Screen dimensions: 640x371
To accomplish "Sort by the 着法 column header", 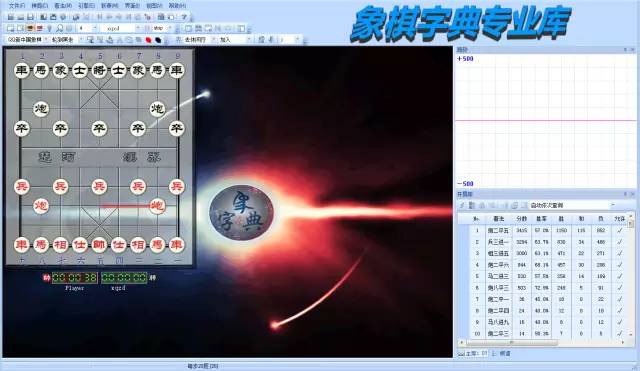I will (498, 219).
